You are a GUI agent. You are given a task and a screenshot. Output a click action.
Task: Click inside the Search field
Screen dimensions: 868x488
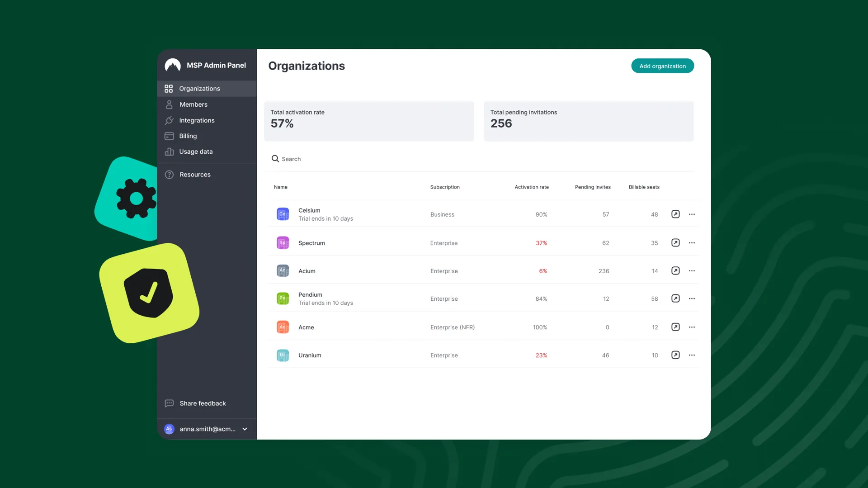[316, 158]
